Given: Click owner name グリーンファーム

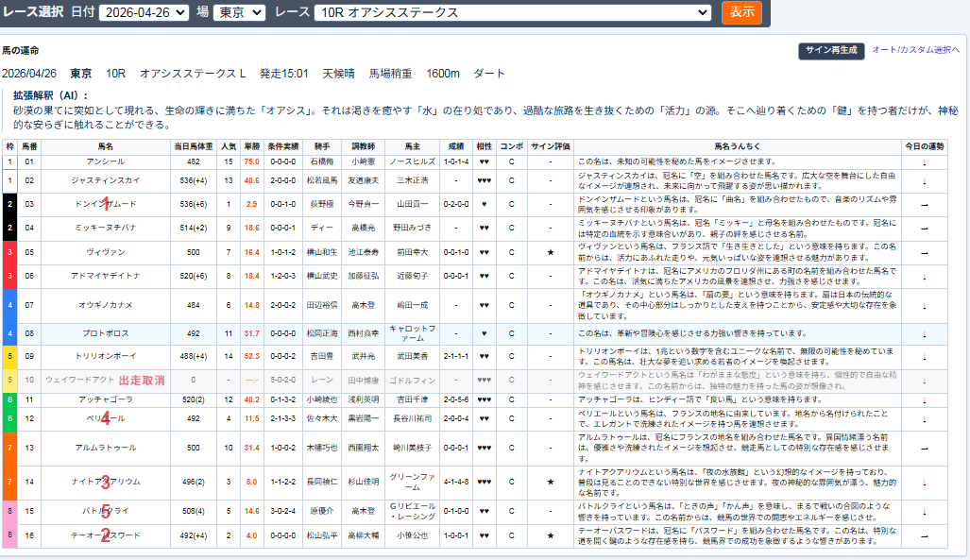Looking at the screenshot, I should (x=413, y=482).
